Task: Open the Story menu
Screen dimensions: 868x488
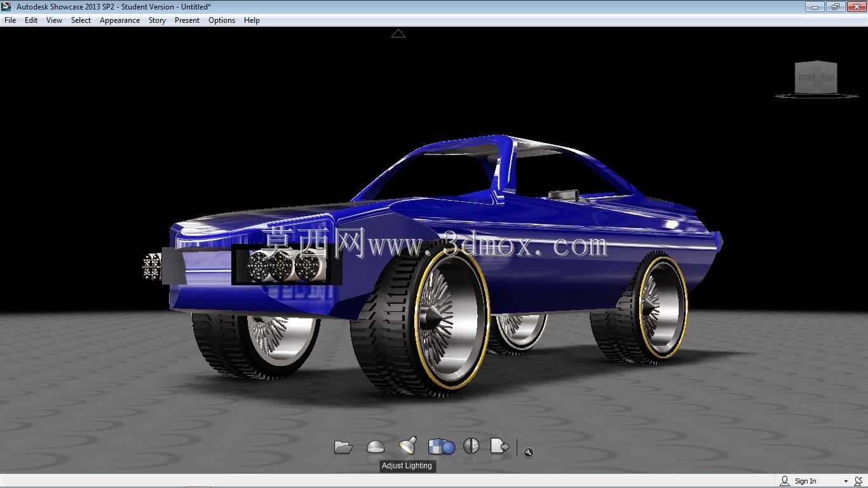Action: (x=157, y=20)
